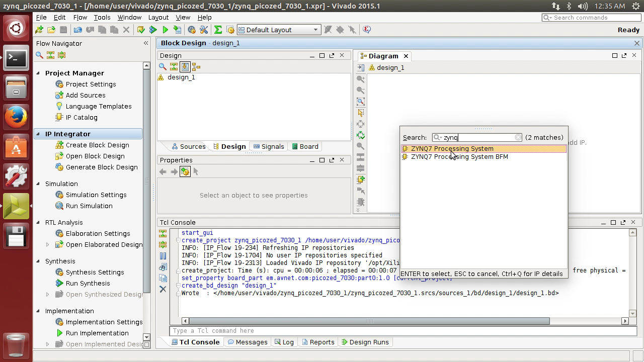Collapse the Synthesis section
The image size is (644, 362).
coord(38,261)
